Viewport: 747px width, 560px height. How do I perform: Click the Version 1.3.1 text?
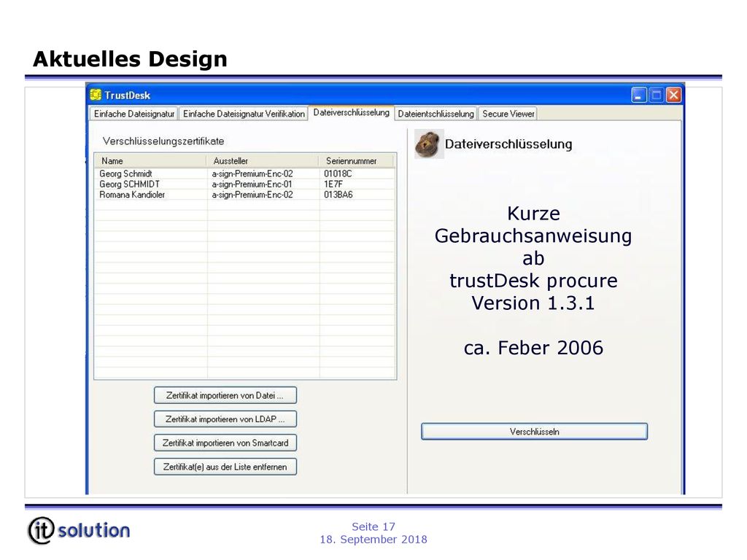pos(533,303)
